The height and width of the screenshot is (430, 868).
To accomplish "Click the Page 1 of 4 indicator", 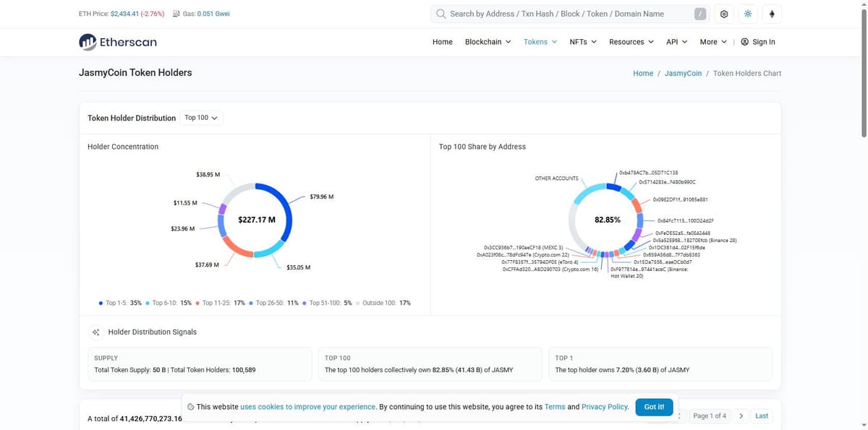I will [x=710, y=416].
